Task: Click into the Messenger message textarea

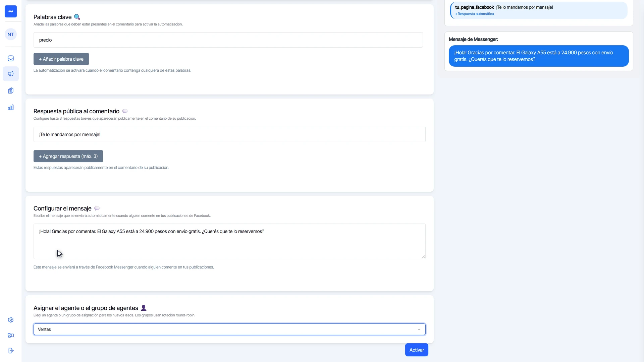Action: (229, 241)
